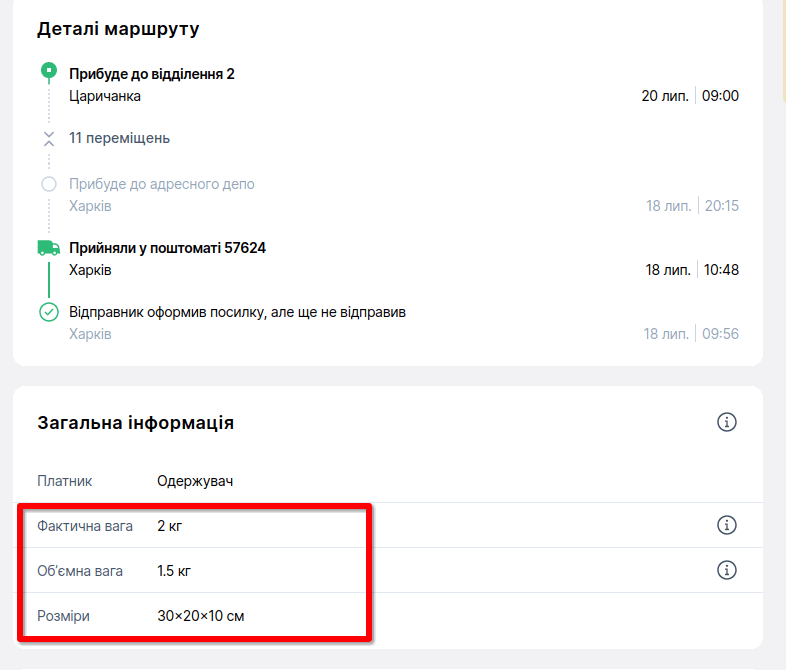Open the info icon for Об'ємна вага
Viewport: 786px width, 670px height.
pyautogui.click(x=726, y=570)
